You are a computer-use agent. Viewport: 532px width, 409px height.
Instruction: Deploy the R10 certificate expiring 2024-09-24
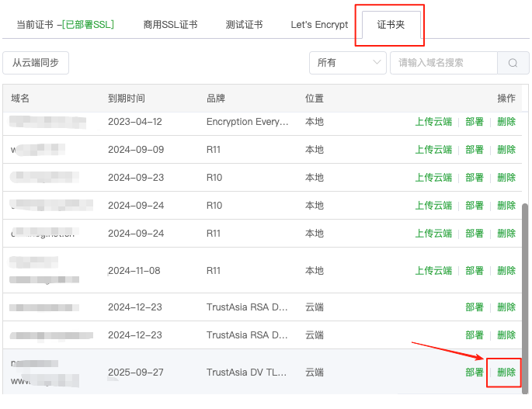click(475, 206)
